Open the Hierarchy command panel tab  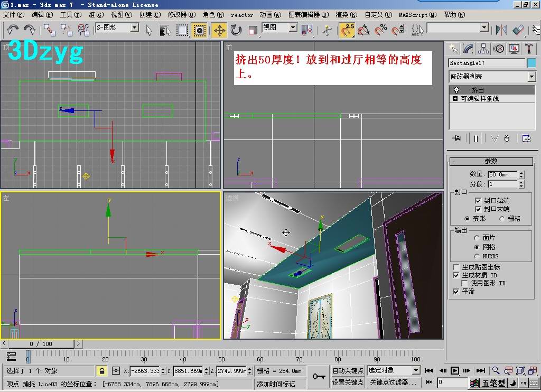483,49
